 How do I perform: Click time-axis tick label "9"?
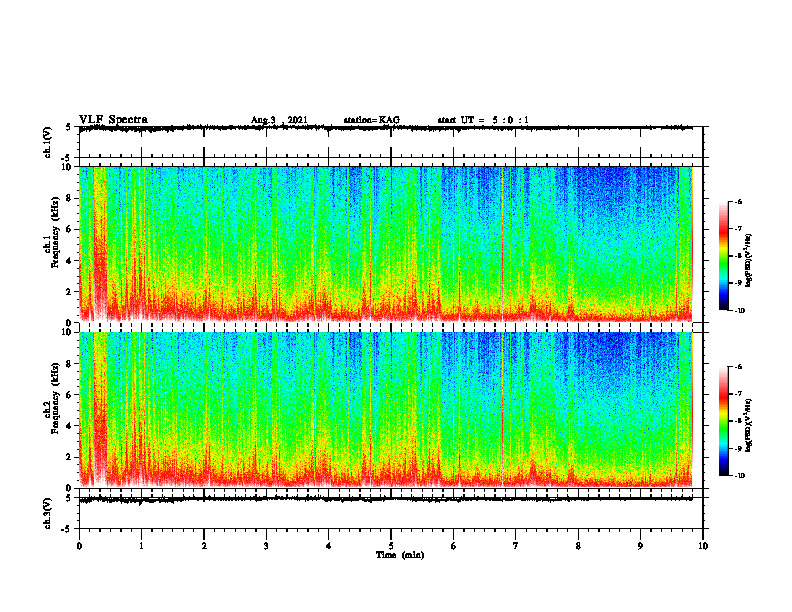(640, 545)
